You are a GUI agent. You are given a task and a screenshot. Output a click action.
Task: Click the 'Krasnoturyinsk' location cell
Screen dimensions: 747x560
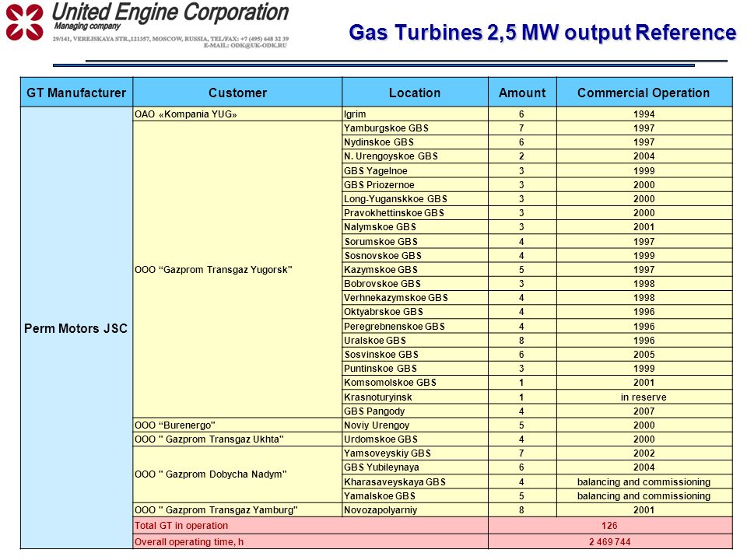point(415,397)
